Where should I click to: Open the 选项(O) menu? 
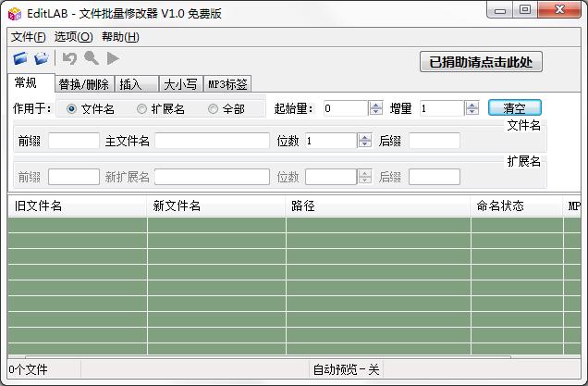click(74, 37)
